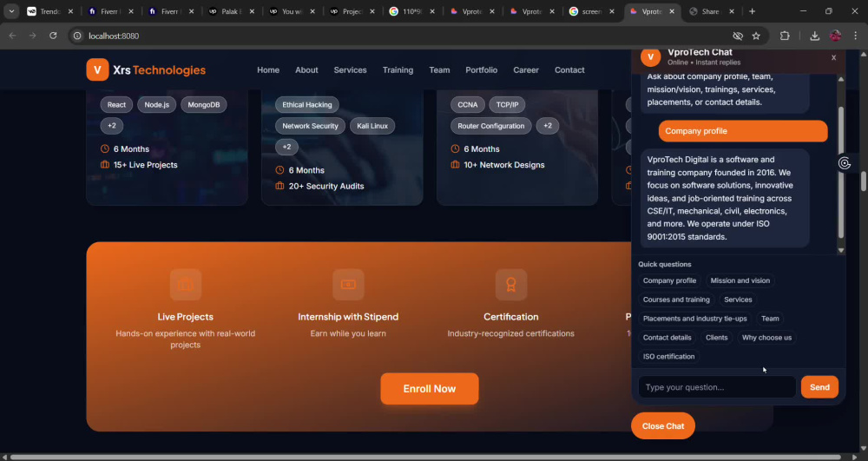The image size is (868, 461).
Task: Select the Company profile quick question
Action: pos(669,280)
